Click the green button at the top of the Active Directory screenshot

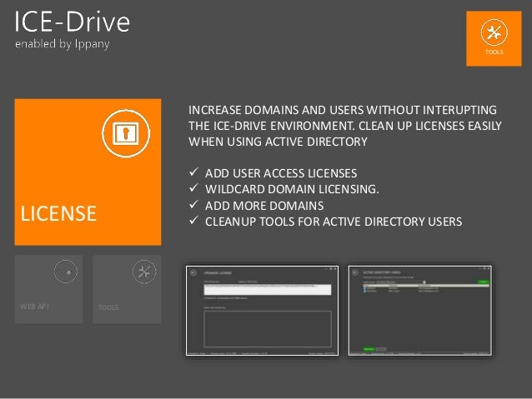[x=484, y=282]
